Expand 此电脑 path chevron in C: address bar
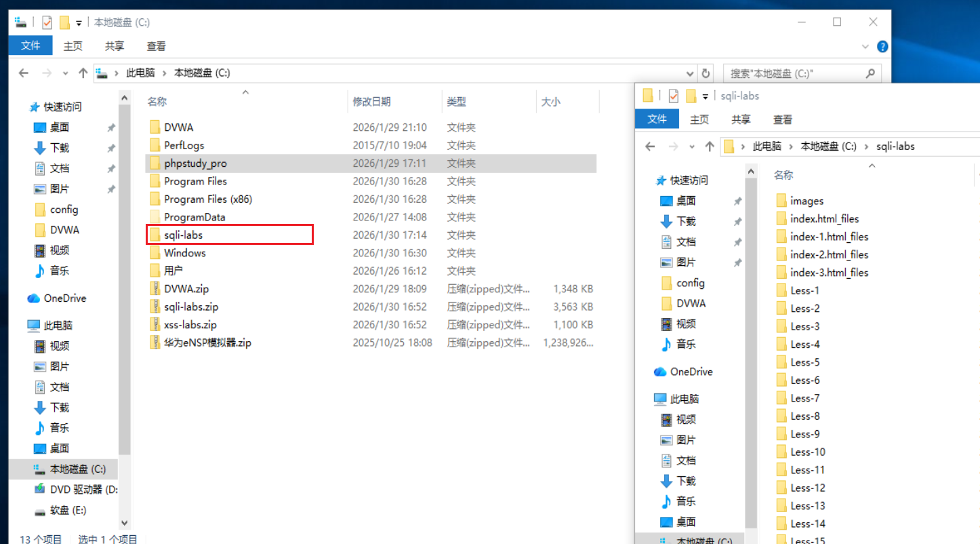980x544 pixels. 165,73
